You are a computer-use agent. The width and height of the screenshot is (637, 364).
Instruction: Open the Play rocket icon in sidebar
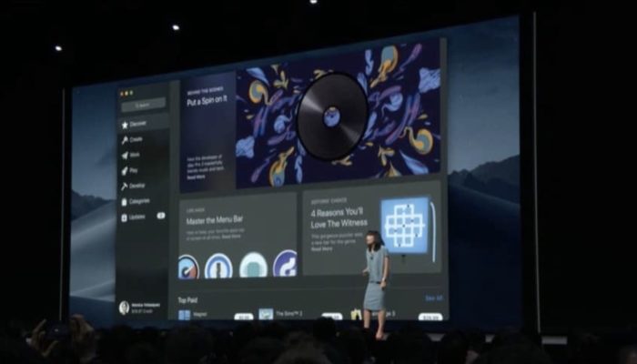coord(125,171)
